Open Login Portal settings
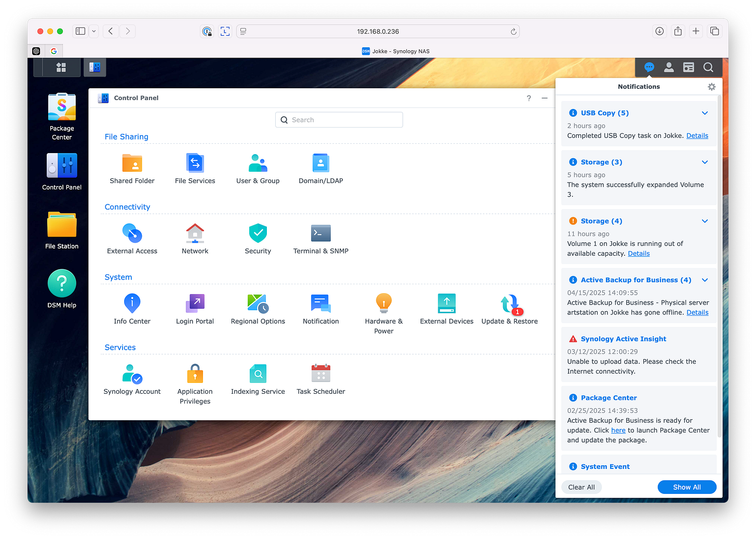This screenshot has width=756, height=539. (195, 309)
